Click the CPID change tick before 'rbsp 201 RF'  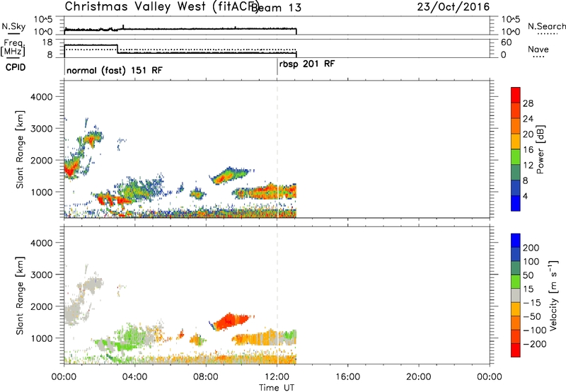click(277, 67)
